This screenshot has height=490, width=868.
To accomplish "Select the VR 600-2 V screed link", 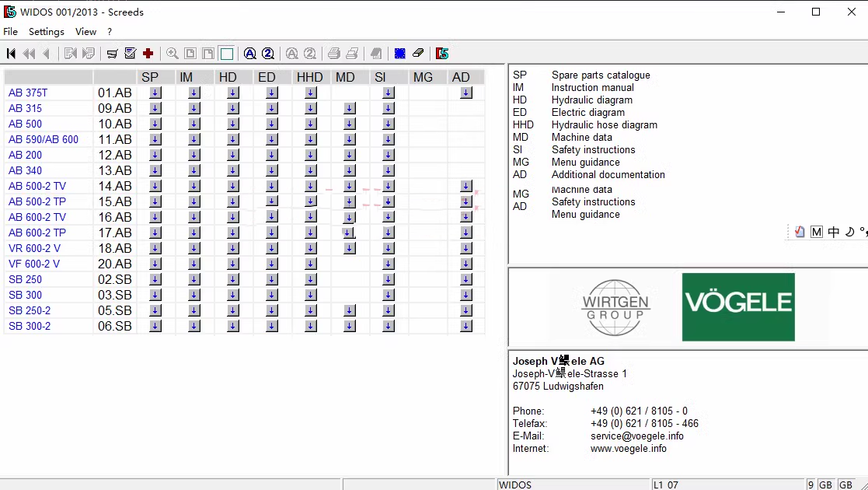I will click(x=34, y=248).
